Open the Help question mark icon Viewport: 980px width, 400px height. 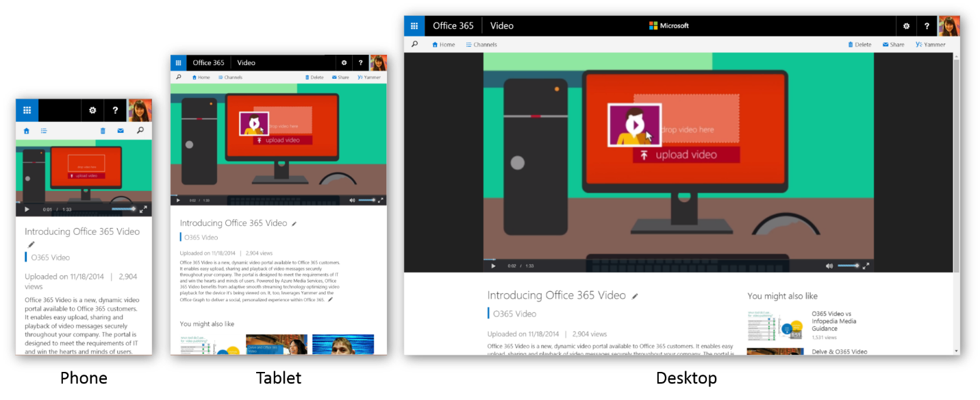click(927, 25)
